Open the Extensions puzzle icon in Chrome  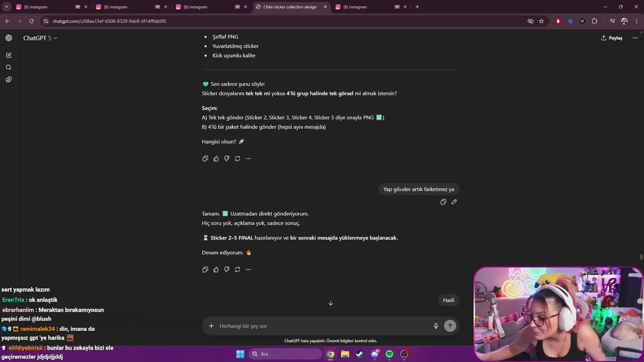(x=595, y=21)
